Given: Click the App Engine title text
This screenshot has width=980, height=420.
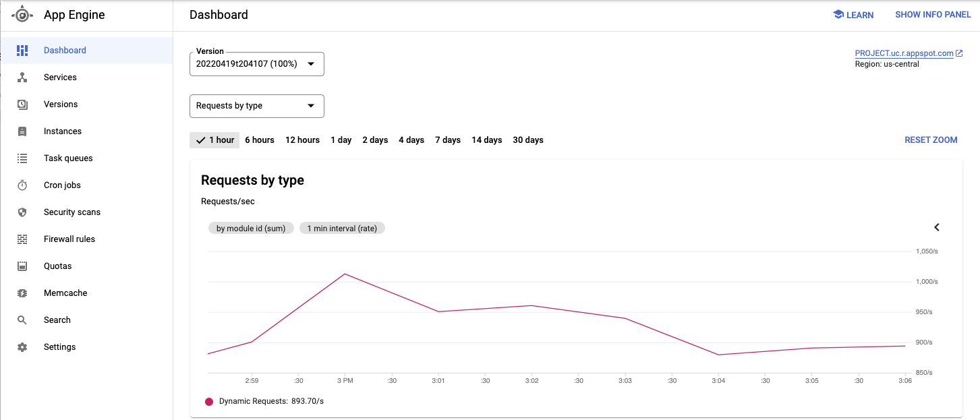Looking at the screenshot, I should (74, 15).
